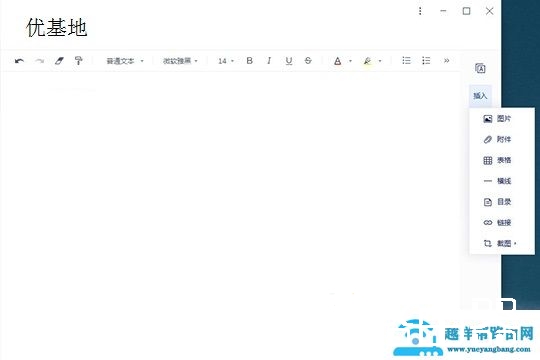Minimize the note window
The height and width of the screenshot is (360, 540).
(x=443, y=11)
